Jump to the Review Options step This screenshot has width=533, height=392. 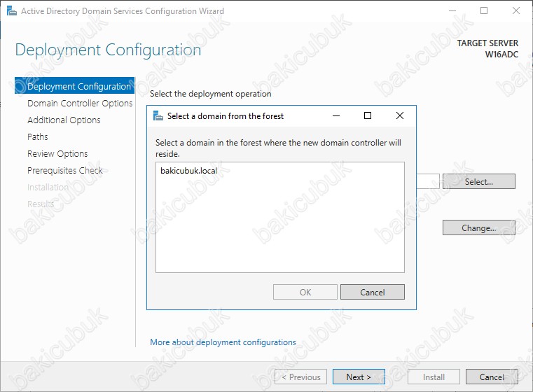[x=57, y=154]
